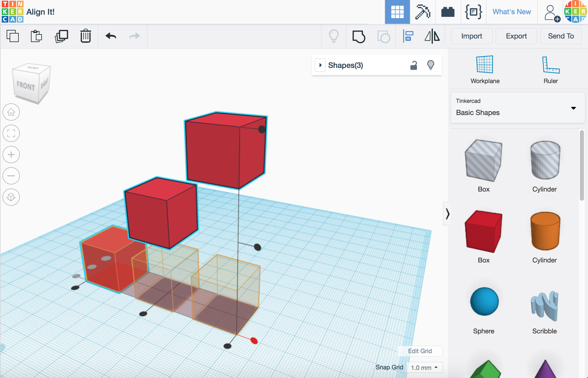
Task: Select the middle red cube
Action: tap(161, 213)
